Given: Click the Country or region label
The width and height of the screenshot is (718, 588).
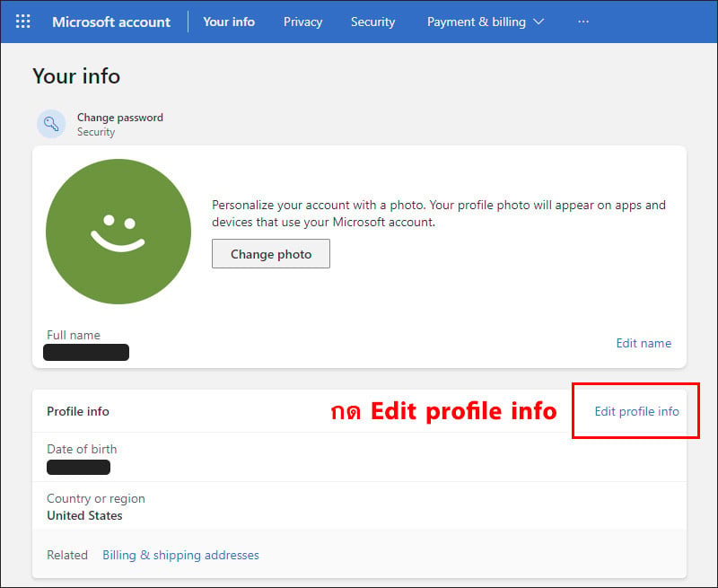Looking at the screenshot, I should tap(96, 498).
